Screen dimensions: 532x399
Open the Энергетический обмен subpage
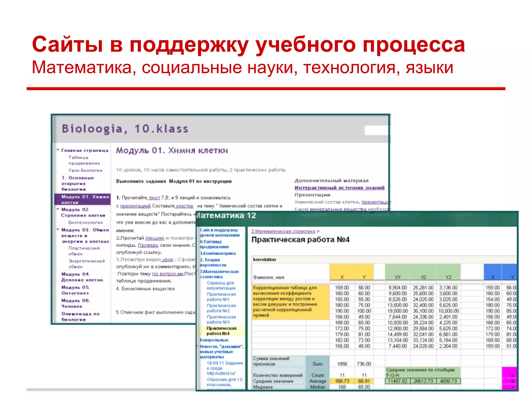click(87, 264)
